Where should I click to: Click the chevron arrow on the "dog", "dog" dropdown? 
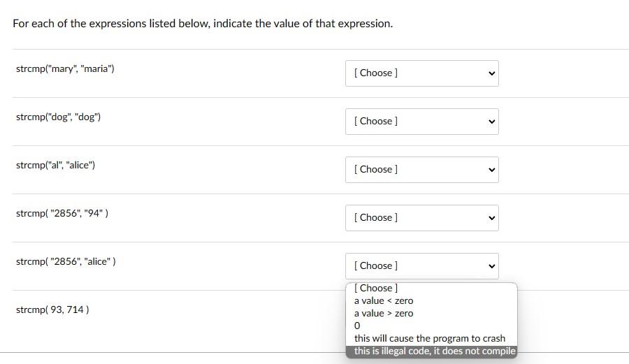pos(491,122)
